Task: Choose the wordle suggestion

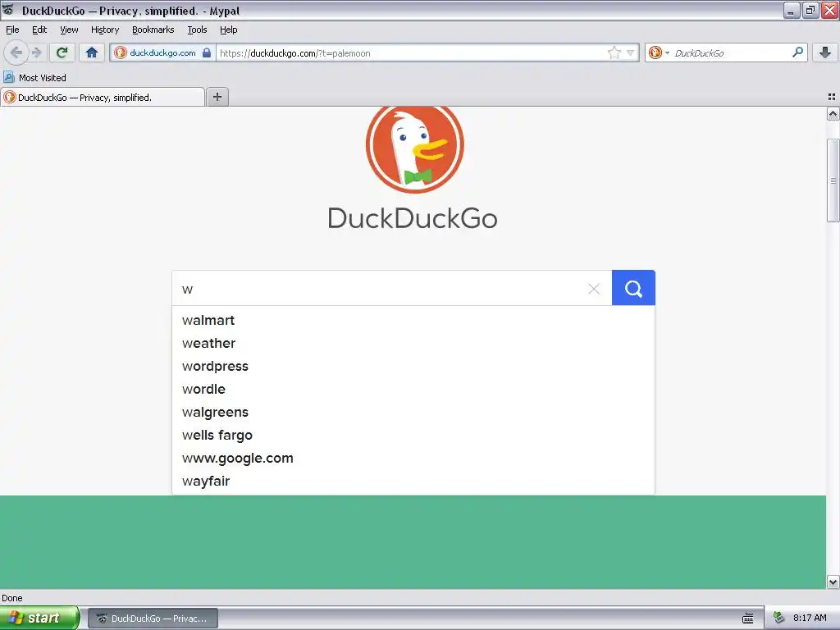Action: pos(413,390)
